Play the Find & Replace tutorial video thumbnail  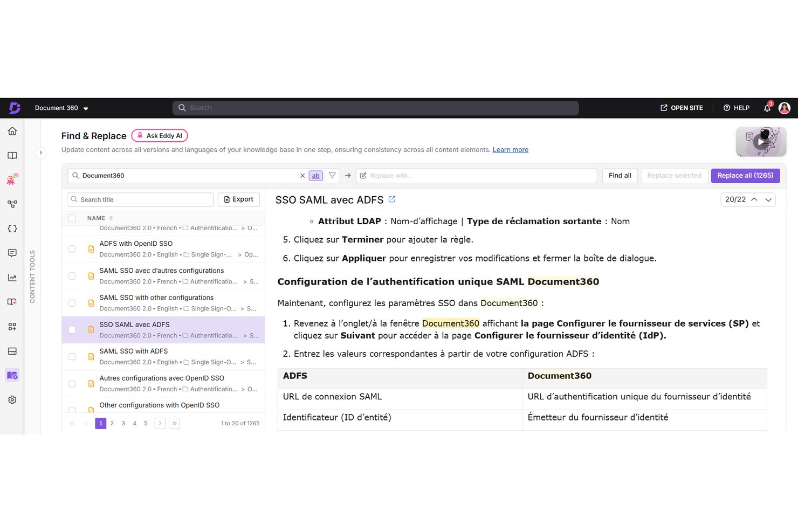point(761,142)
